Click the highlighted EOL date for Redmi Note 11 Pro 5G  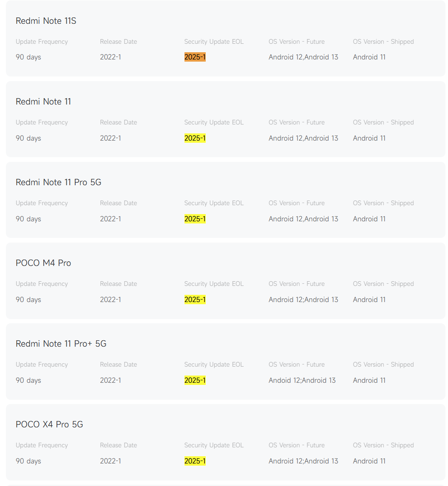pyautogui.click(x=195, y=219)
